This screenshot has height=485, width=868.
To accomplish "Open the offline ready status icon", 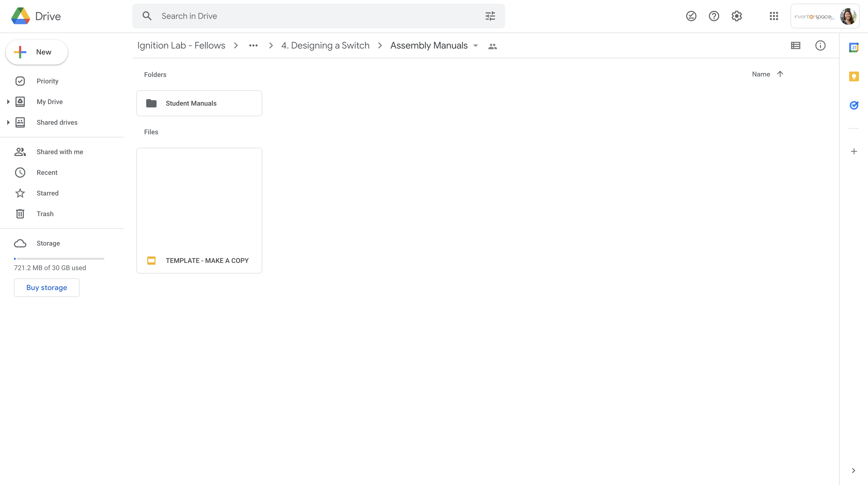I will click(x=691, y=16).
